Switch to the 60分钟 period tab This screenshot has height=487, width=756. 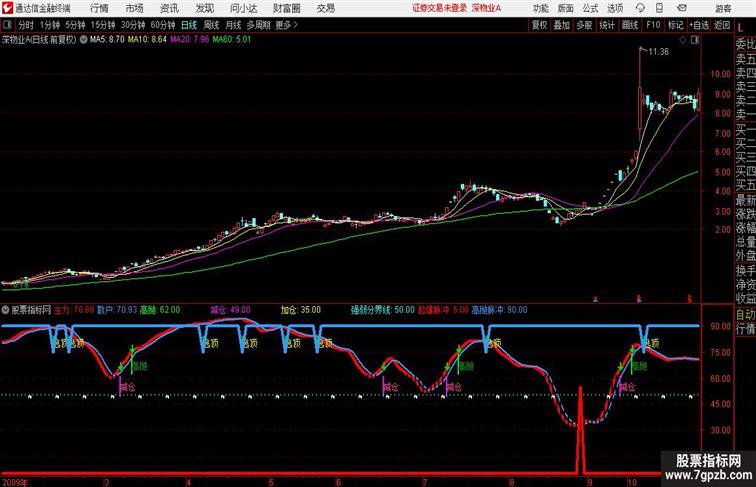163,25
